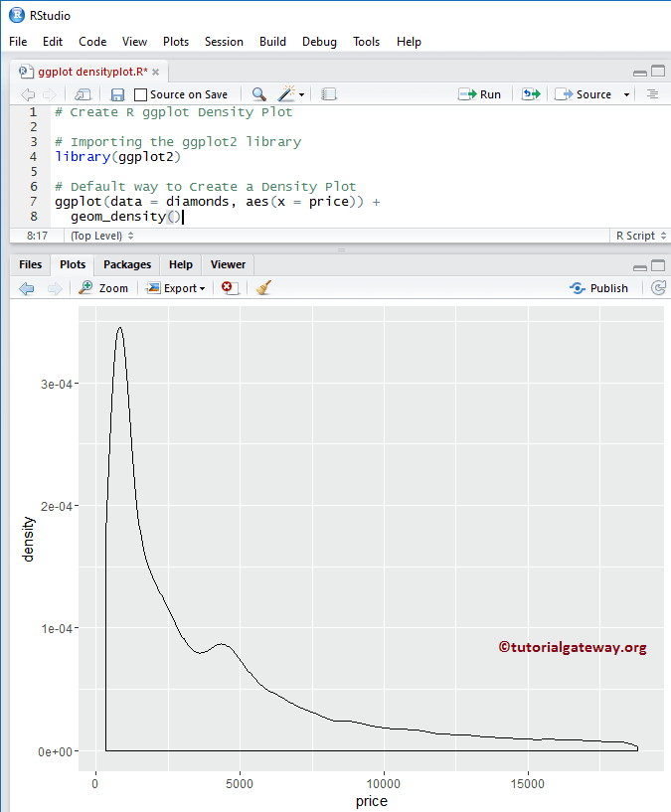Screen dimensions: 671x812
Task: Show editor in new window icon
Action: [83, 94]
